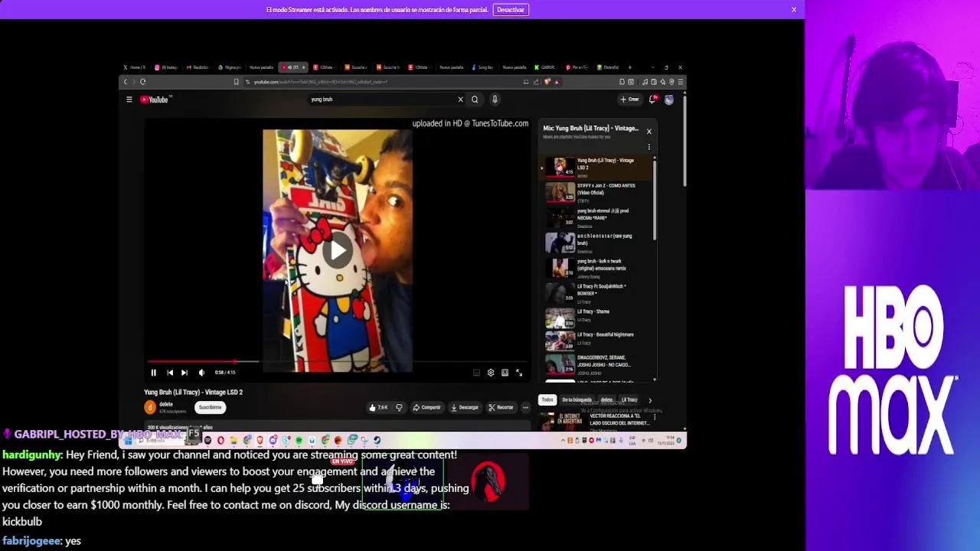Switch to the 'Song Key' browser tab

point(483,67)
